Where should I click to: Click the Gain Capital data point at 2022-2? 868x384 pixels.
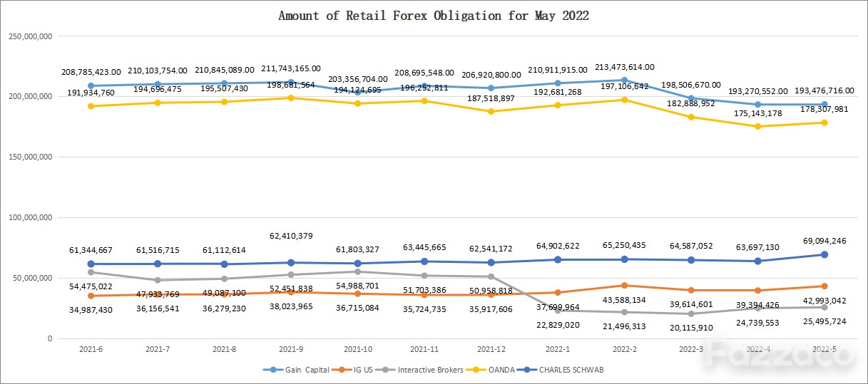(x=625, y=80)
